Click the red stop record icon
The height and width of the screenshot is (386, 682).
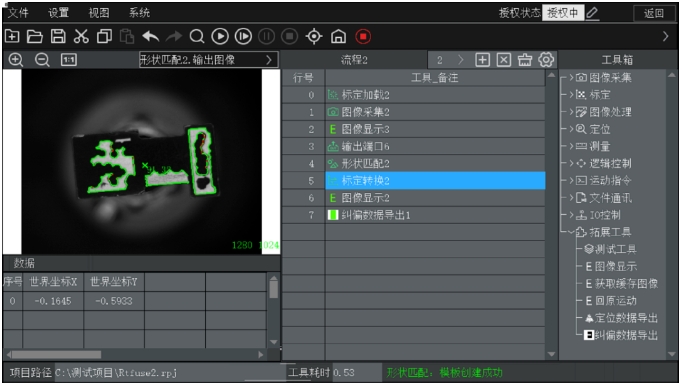click(363, 36)
